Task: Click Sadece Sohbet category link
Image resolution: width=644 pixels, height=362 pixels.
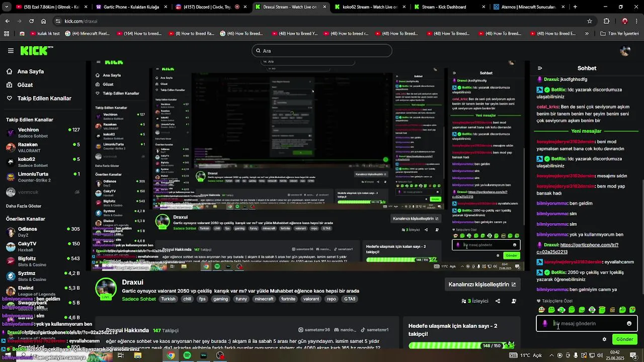Action: tap(139, 299)
